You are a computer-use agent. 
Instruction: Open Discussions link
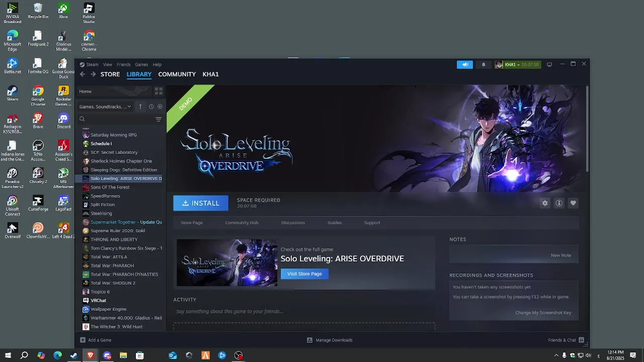[293, 223]
